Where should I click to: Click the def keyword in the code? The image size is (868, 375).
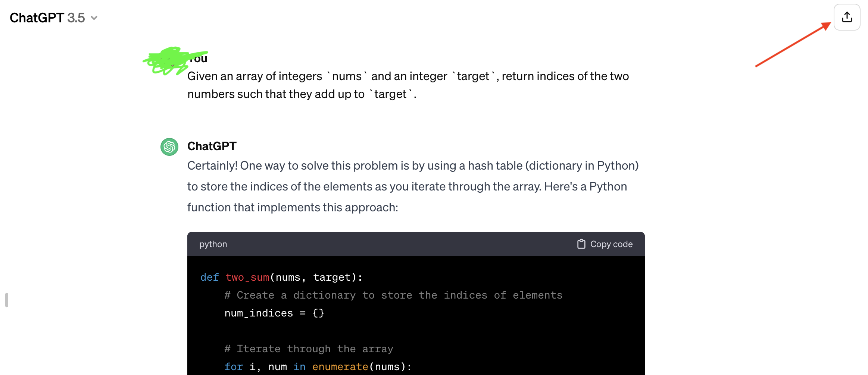pyautogui.click(x=209, y=277)
